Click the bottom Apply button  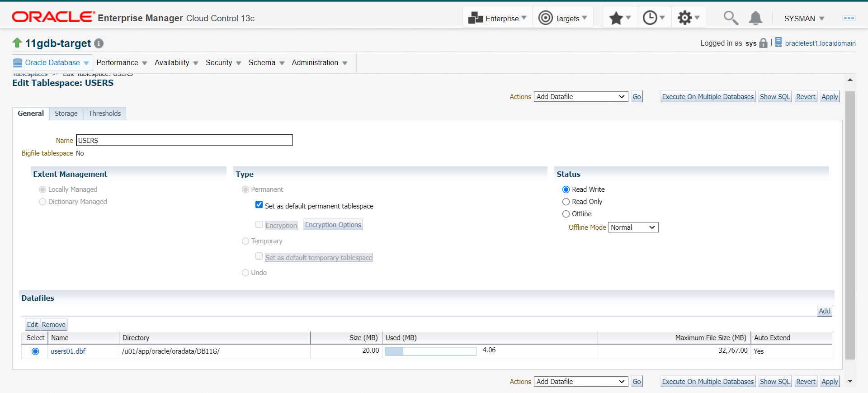click(x=830, y=382)
